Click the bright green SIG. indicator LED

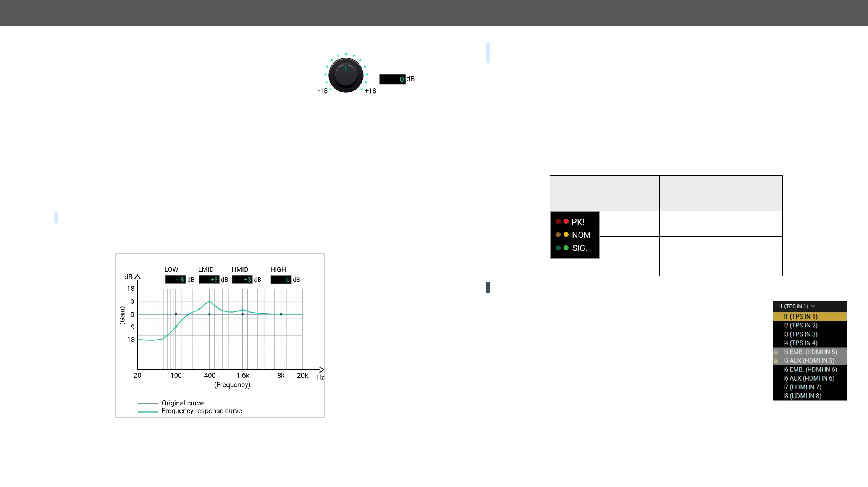566,248
